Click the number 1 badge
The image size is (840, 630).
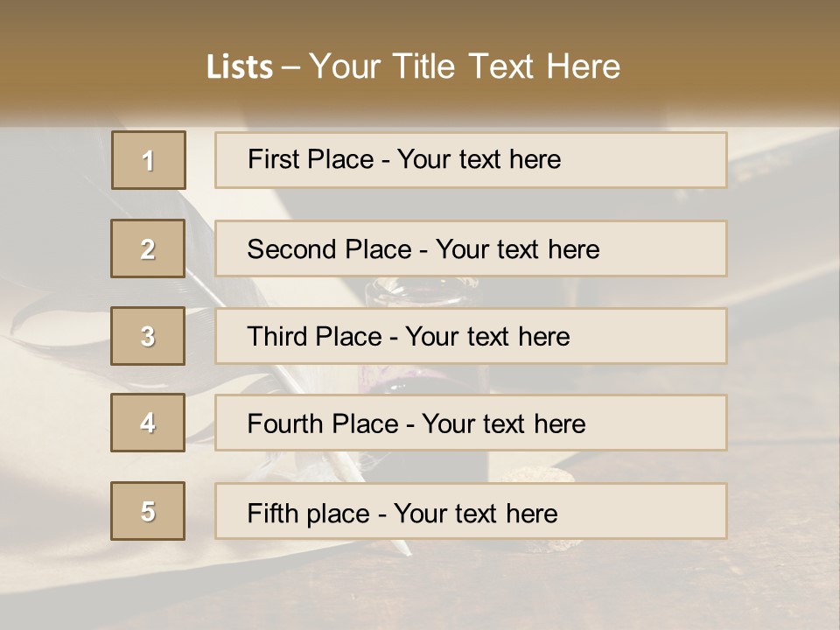148,160
